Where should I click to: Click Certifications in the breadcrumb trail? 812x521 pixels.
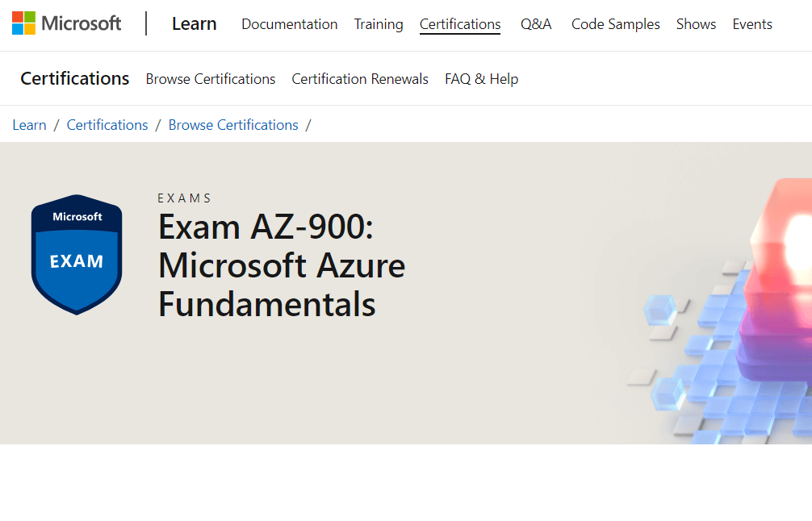(x=107, y=124)
